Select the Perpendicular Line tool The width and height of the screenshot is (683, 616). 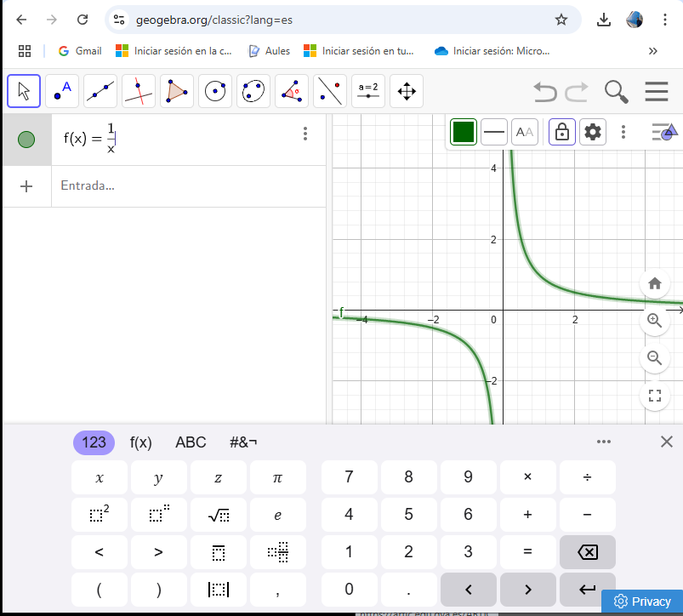pyautogui.click(x=139, y=91)
